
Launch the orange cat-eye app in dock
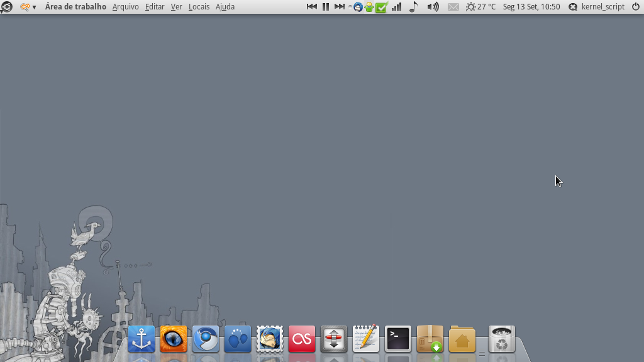point(174,339)
